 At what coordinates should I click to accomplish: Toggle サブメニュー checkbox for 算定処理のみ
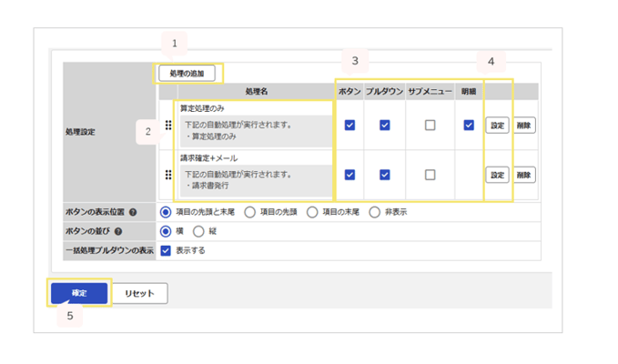(x=430, y=126)
